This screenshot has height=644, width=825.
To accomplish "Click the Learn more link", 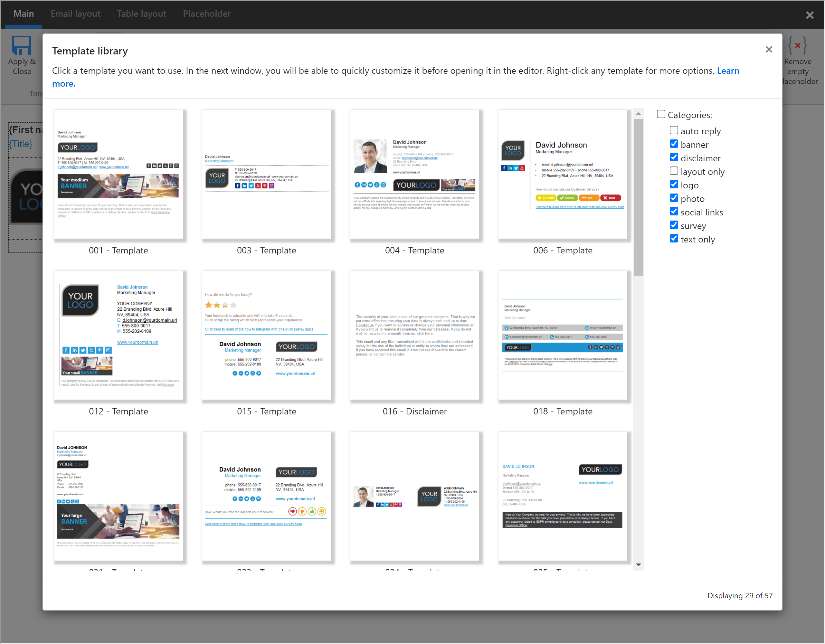I will 728,71.
